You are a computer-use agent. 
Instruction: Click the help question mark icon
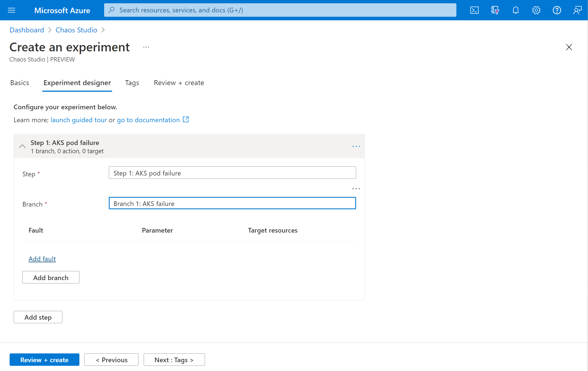[556, 10]
